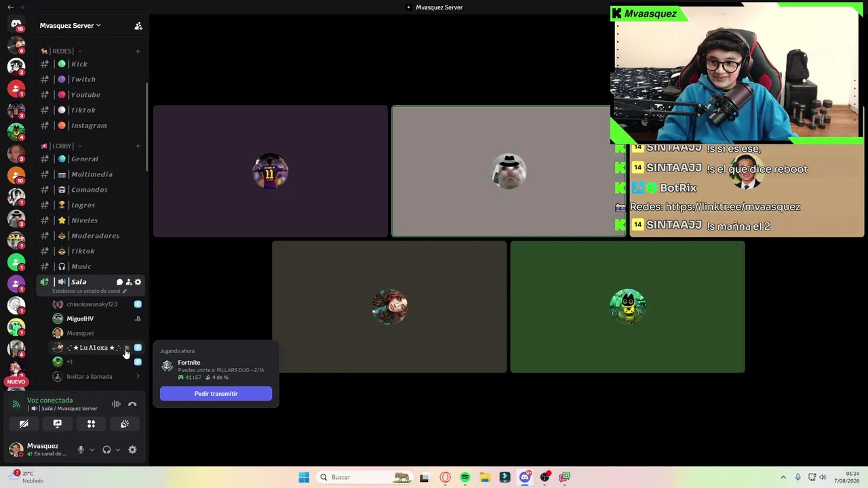The image size is (868, 488).
Task: Open the taskbar weather widget
Action: (26, 477)
